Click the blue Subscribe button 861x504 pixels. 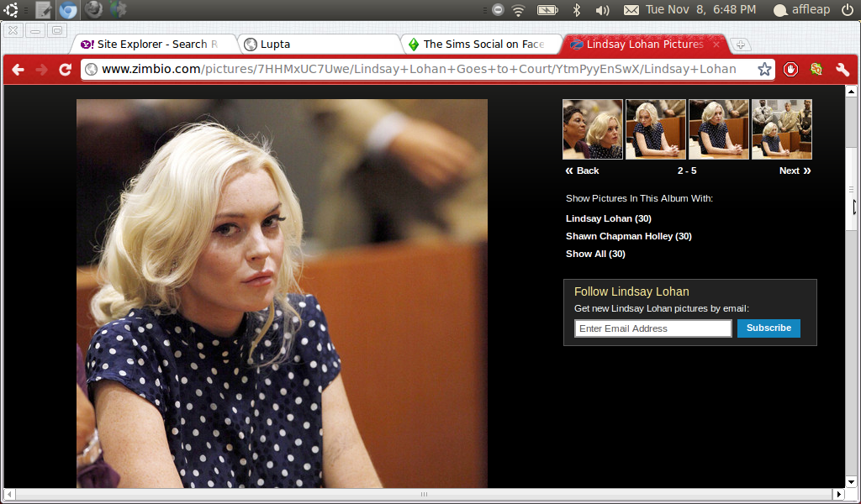point(769,328)
